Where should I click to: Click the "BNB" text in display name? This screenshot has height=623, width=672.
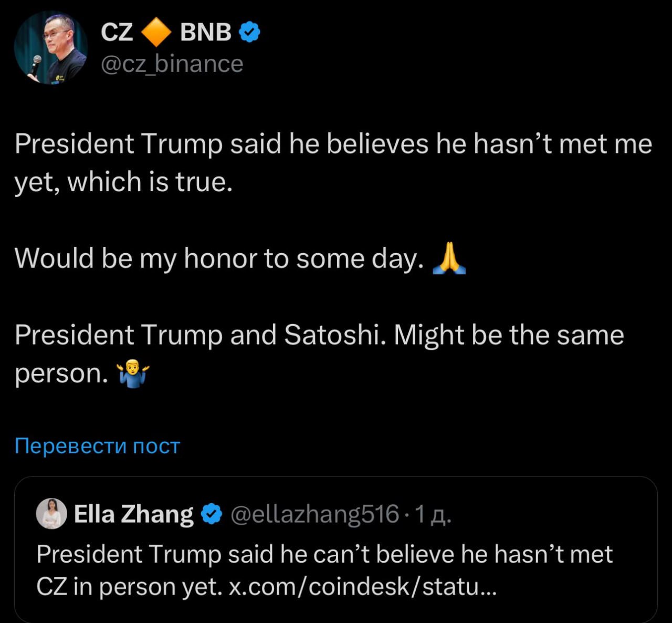[x=205, y=32]
